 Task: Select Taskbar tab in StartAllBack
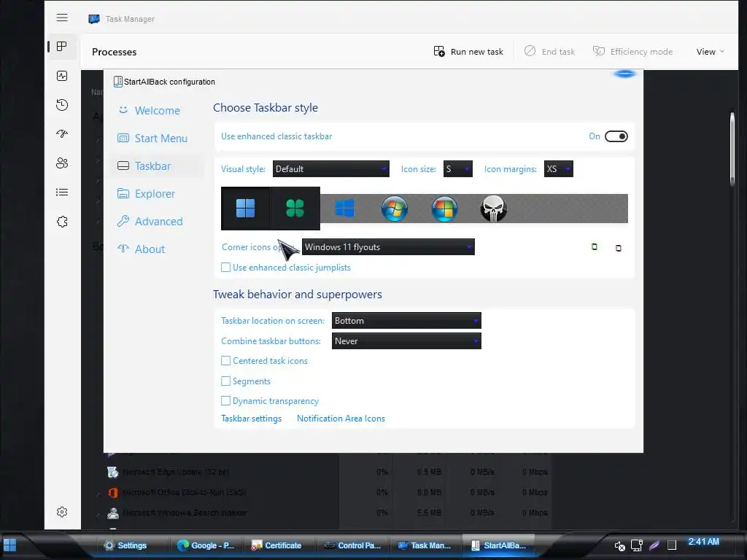coord(157,166)
